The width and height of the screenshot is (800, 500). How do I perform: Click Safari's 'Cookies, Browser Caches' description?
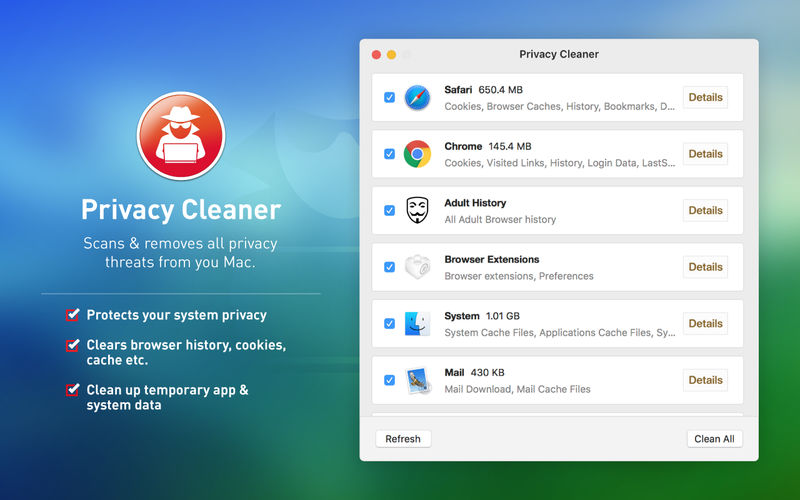click(x=559, y=107)
